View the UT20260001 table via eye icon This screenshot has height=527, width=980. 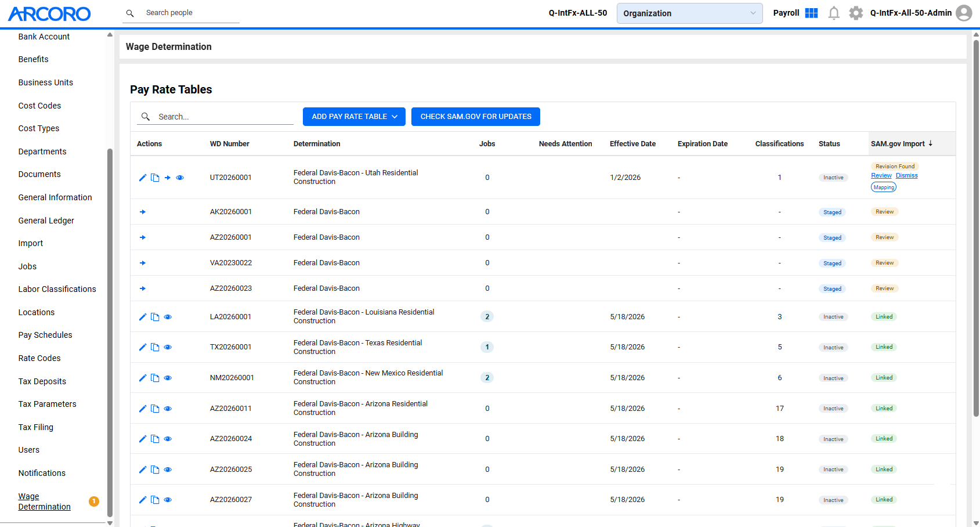click(x=180, y=178)
